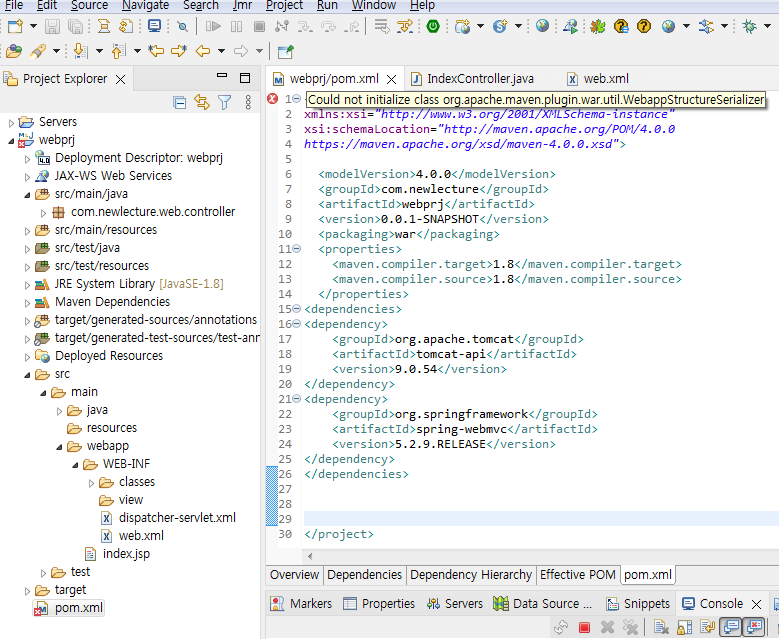Switch to the Markers view
779x639 pixels.
point(302,603)
